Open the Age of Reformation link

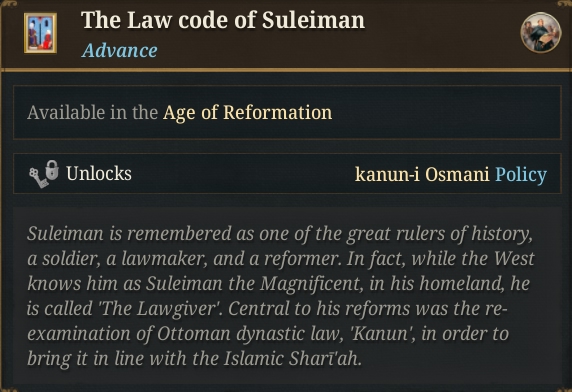tap(248, 112)
